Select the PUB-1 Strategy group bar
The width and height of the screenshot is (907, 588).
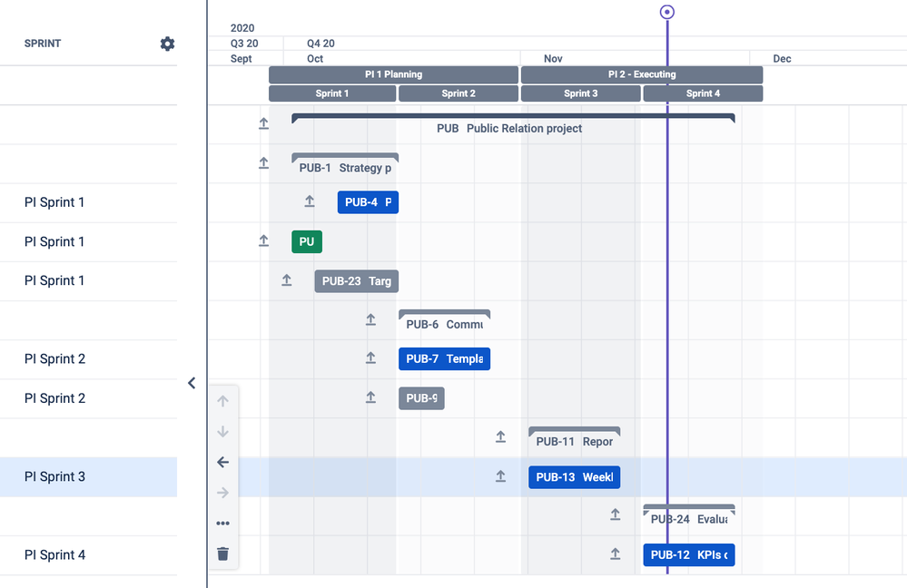[x=345, y=164]
